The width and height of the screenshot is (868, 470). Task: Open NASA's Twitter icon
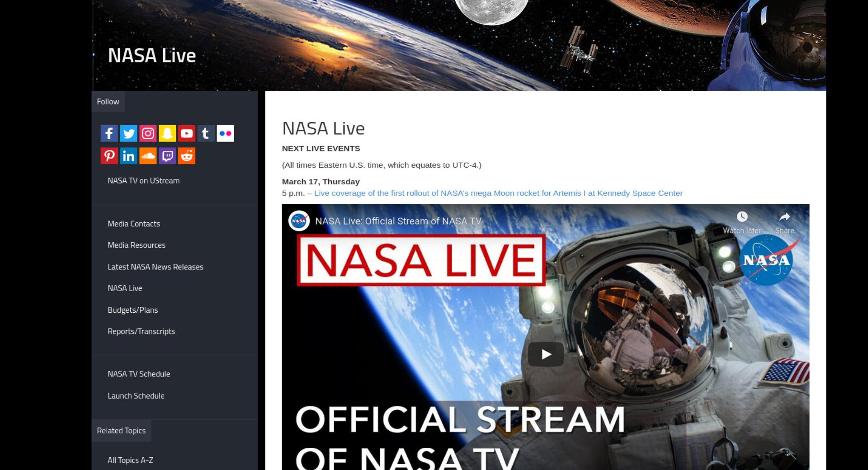(x=128, y=133)
